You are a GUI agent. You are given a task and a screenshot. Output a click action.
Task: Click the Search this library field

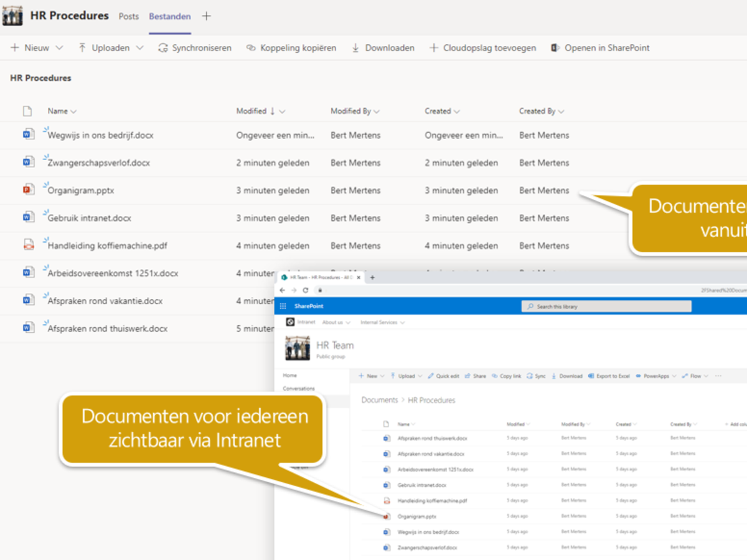[606, 306]
